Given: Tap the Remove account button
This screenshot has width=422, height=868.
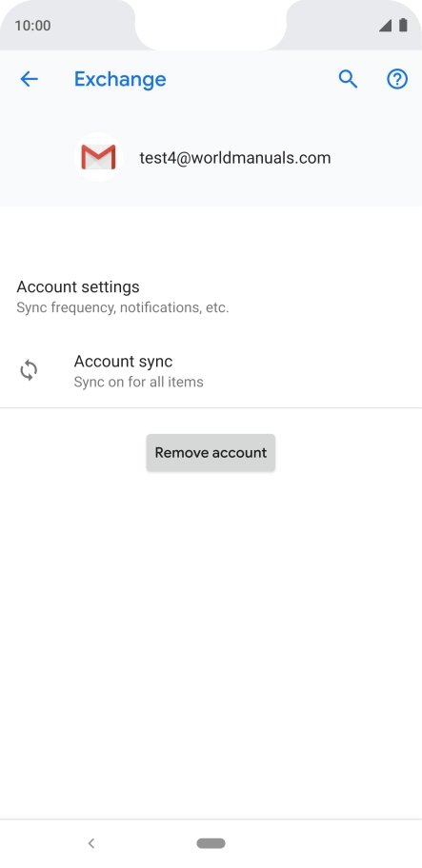Looking at the screenshot, I should click(211, 453).
